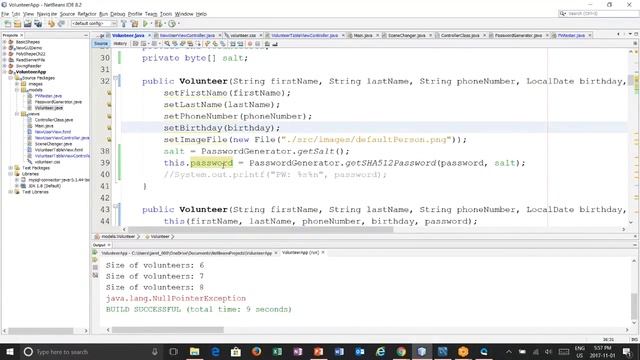Click the Start Macro Recording red icon
The image size is (640, 360).
pyautogui.click(x=250, y=44)
